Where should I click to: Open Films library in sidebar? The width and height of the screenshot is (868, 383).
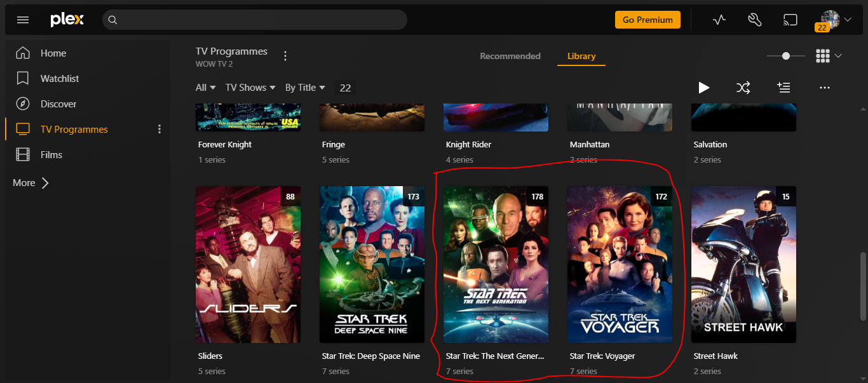[51, 155]
